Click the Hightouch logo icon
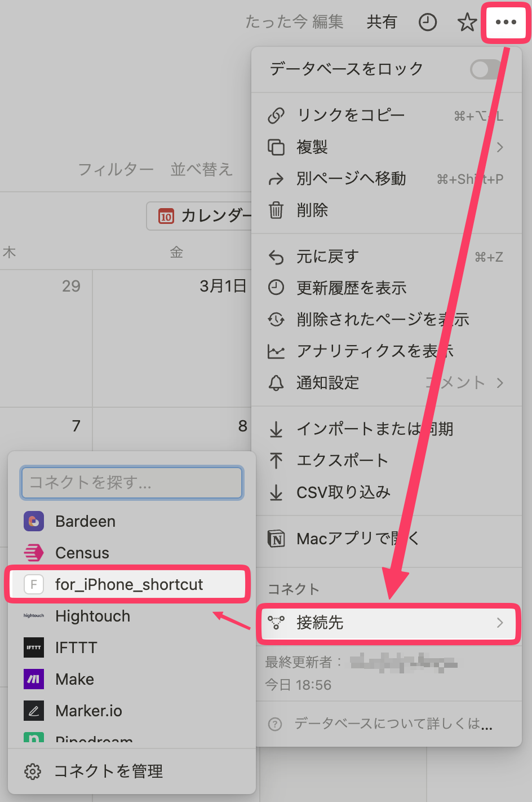 [34, 616]
